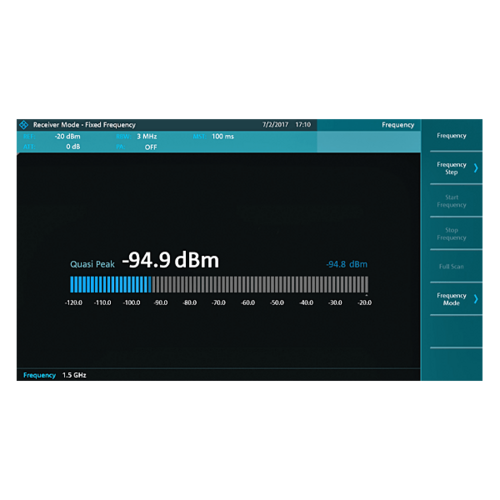Viewport: 500px width, 500px height.
Task: Click the Receiver Mode - Fixed Frequency title
Action: (x=84, y=125)
